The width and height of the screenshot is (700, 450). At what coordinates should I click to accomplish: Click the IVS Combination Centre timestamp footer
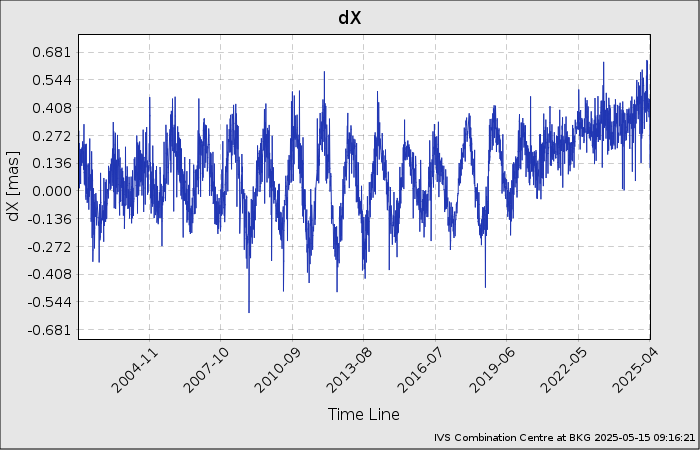tap(564, 438)
